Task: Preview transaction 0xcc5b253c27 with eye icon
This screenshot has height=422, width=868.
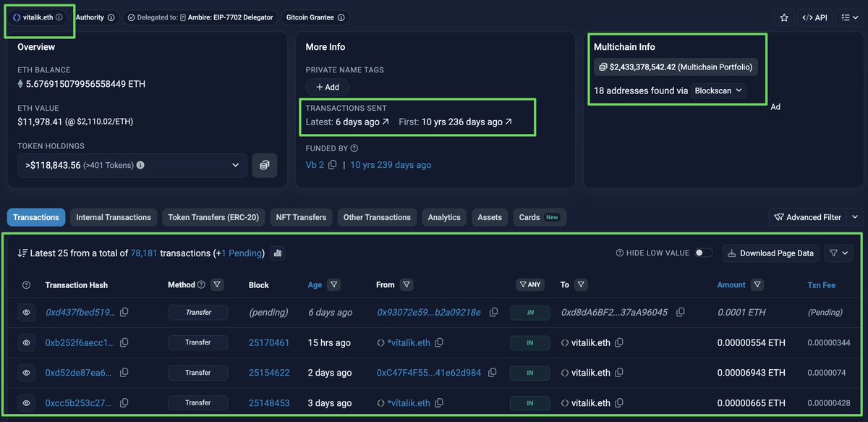Action: 26,403
